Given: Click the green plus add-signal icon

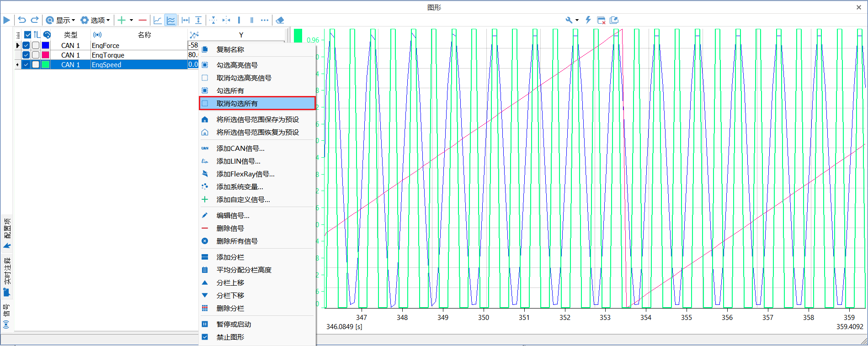Looking at the screenshot, I should point(122,20).
